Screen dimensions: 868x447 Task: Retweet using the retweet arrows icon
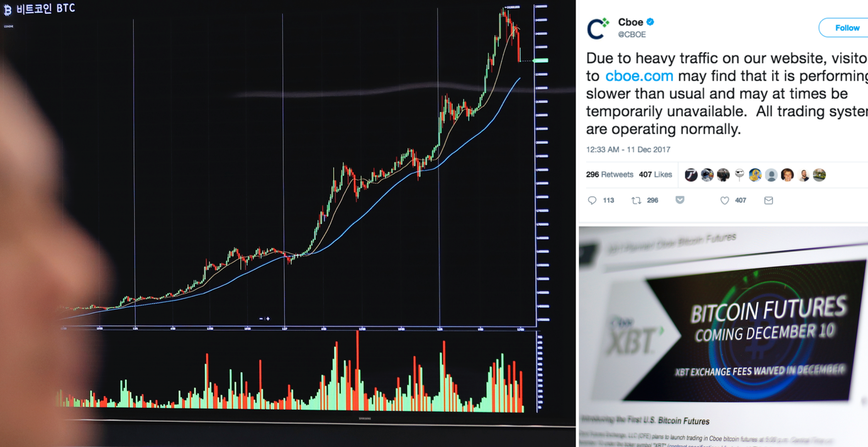coord(637,200)
